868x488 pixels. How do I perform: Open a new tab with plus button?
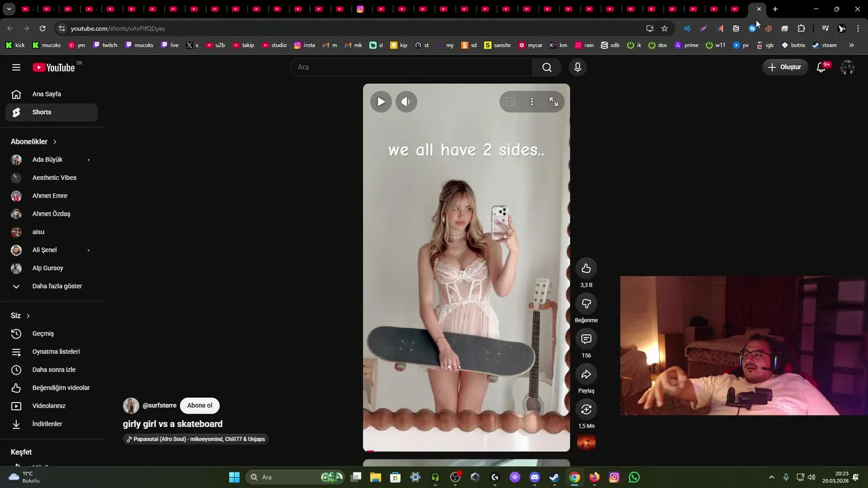(775, 9)
